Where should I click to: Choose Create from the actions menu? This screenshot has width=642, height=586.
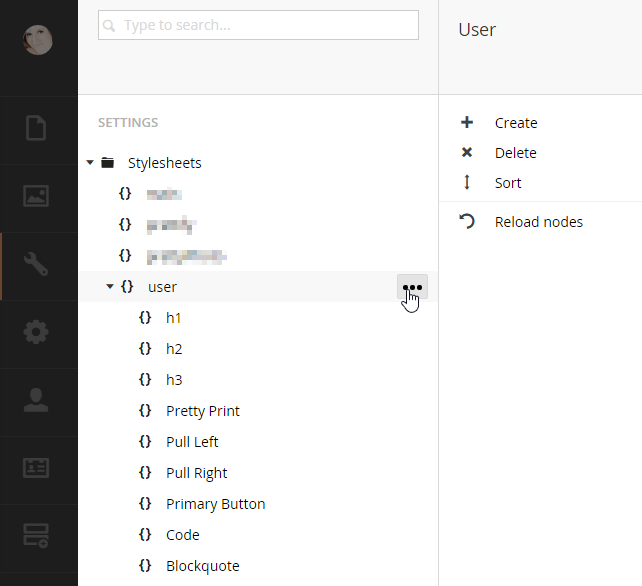click(516, 123)
